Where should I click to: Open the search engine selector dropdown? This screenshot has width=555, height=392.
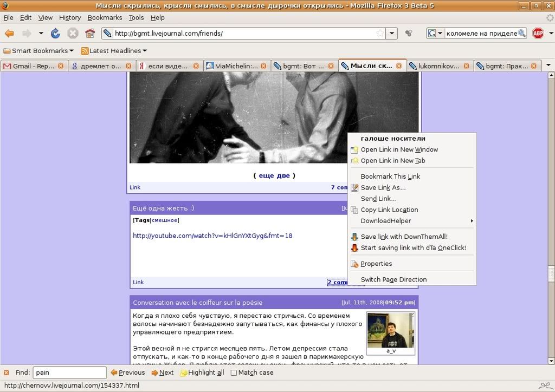[435, 34]
